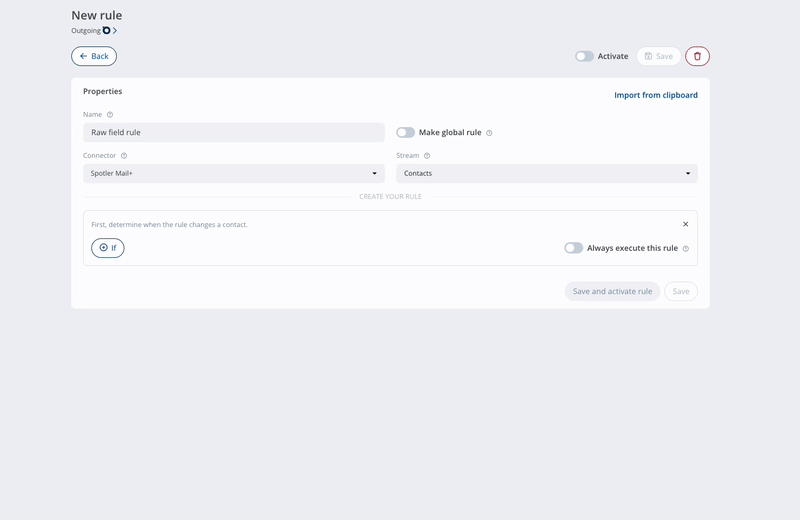Image resolution: width=800 pixels, height=520 pixels.
Task: Click the Outgoing breadcrumb label
Action: (x=86, y=31)
